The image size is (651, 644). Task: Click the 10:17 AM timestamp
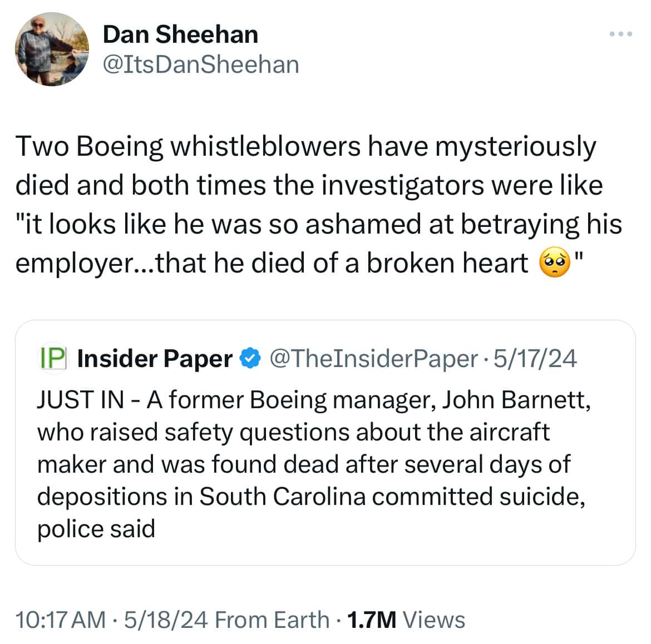[60, 620]
